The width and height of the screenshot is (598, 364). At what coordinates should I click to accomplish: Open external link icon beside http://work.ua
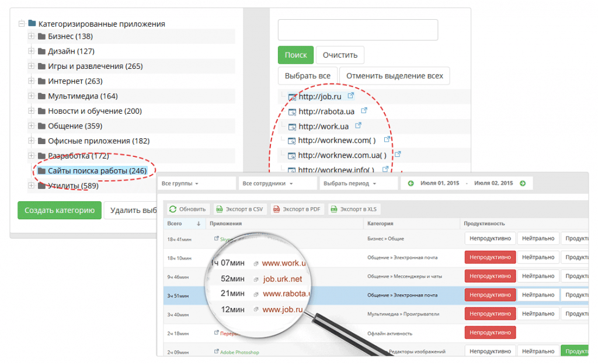tap(358, 125)
